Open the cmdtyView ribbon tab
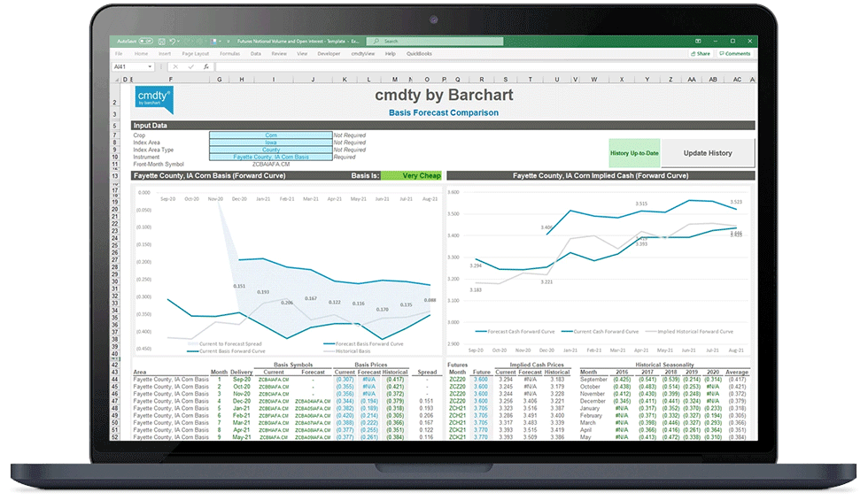Screen dimensions: 868x500 (362, 54)
